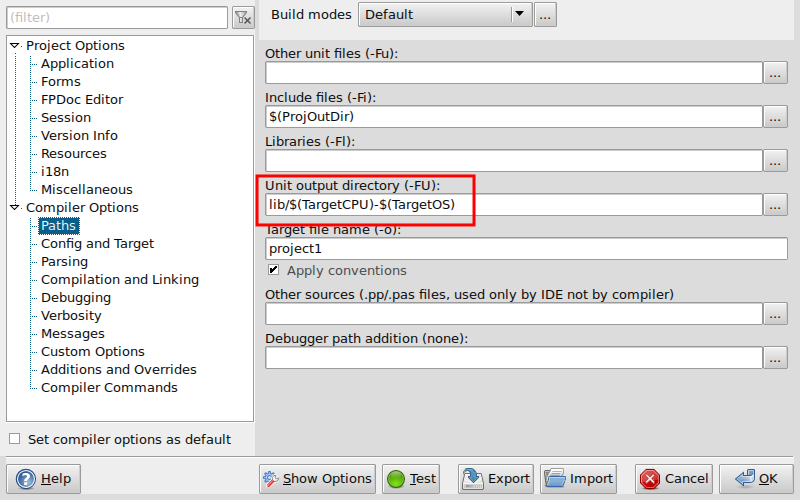Select Messages tree item

click(72, 334)
